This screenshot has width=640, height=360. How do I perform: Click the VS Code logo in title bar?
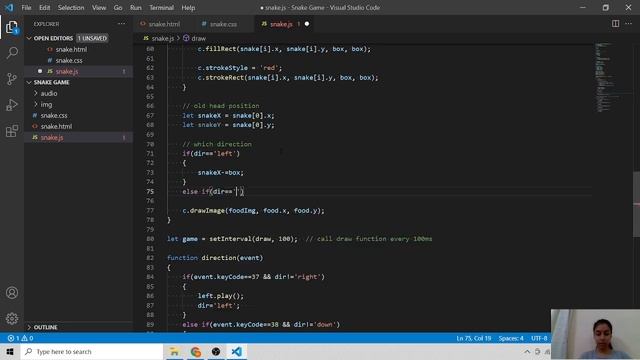pos(9,7)
